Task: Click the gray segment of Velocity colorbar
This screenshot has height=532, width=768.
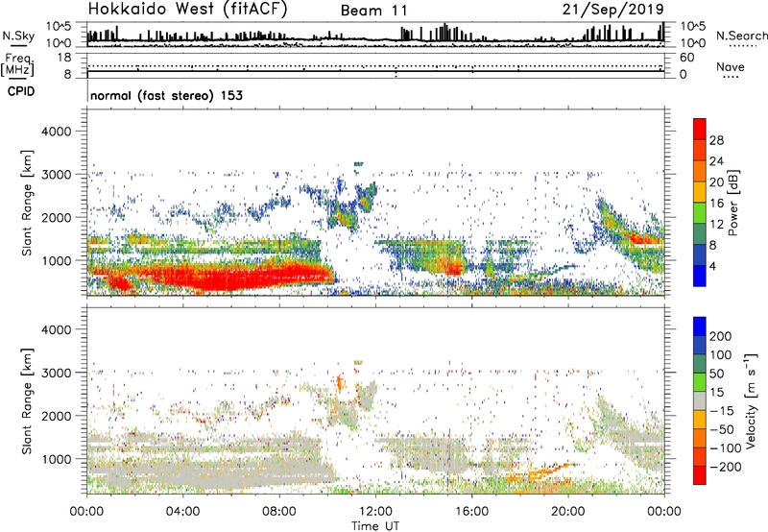Action: [700, 400]
